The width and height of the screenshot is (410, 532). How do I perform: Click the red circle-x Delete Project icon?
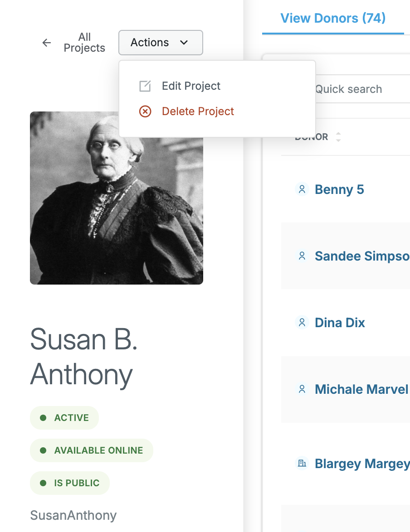pos(145,111)
